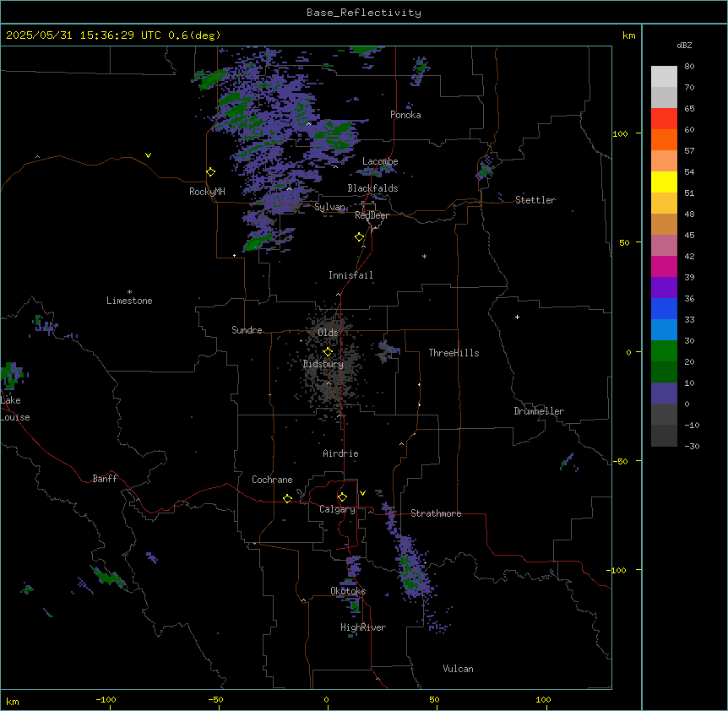Screen dimensions: 728x711
Task: Click the yellow diamond marker below Cochrane
Action: (x=287, y=498)
